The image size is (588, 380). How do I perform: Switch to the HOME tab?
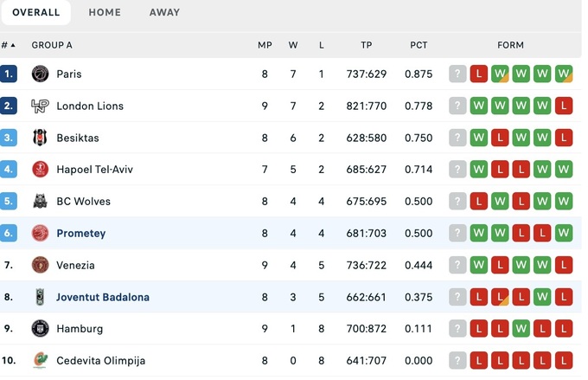105,13
